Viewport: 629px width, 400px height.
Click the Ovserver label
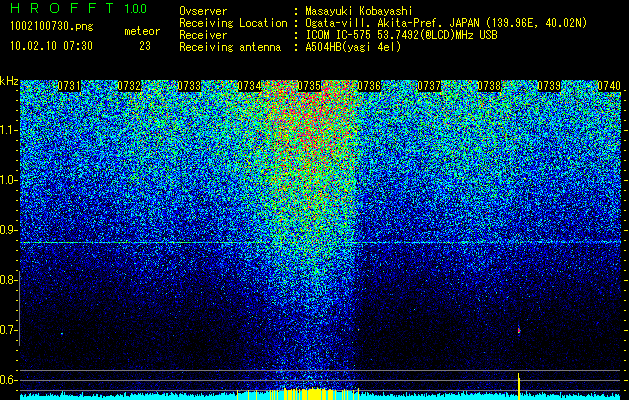tap(203, 11)
